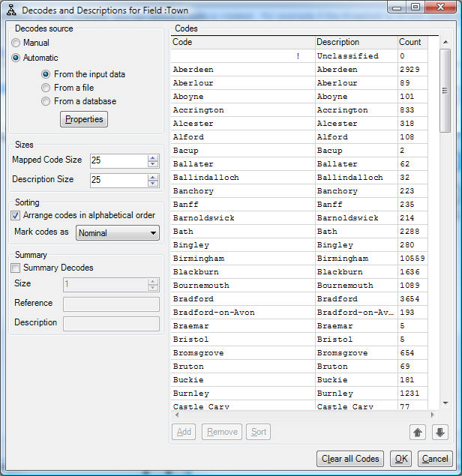Click the Add code button

[184, 432]
